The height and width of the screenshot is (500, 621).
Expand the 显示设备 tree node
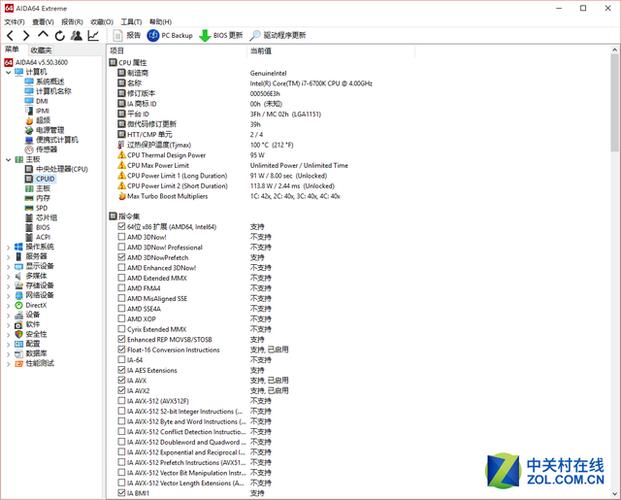[8, 267]
